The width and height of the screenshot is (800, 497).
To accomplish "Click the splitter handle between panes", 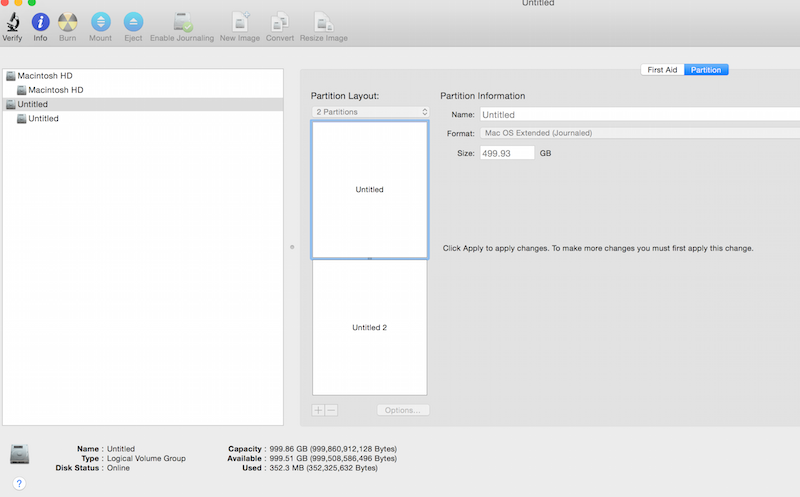I will 292,247.
